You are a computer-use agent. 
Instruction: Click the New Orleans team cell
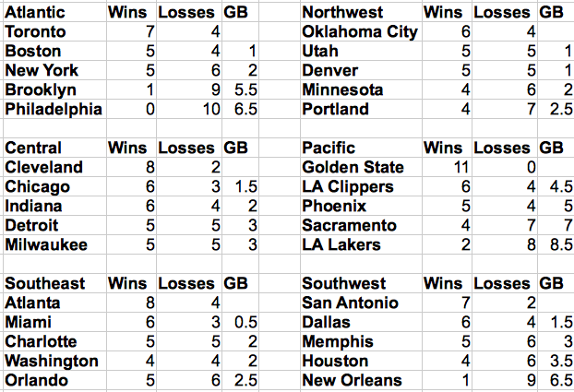coord(352,380)
